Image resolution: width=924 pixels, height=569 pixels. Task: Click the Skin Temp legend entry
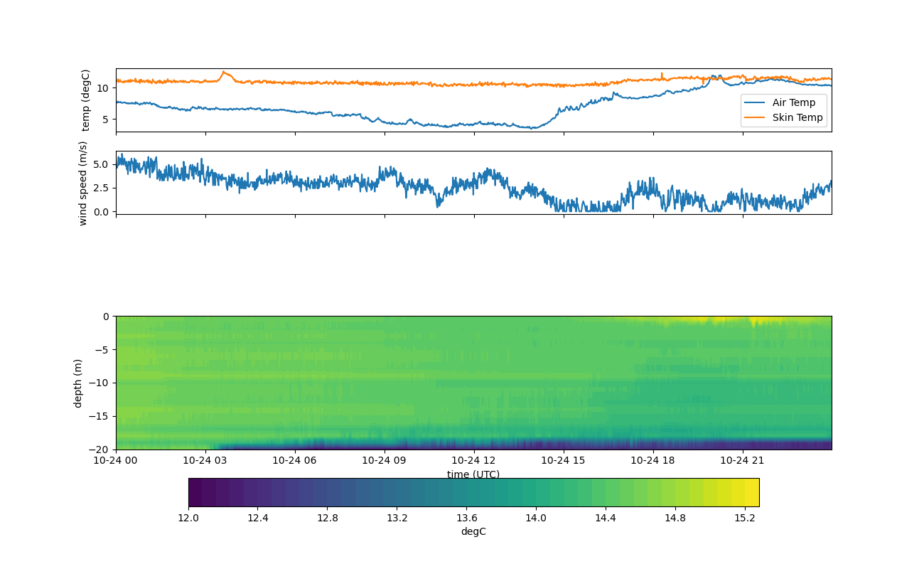coord(797,117)
